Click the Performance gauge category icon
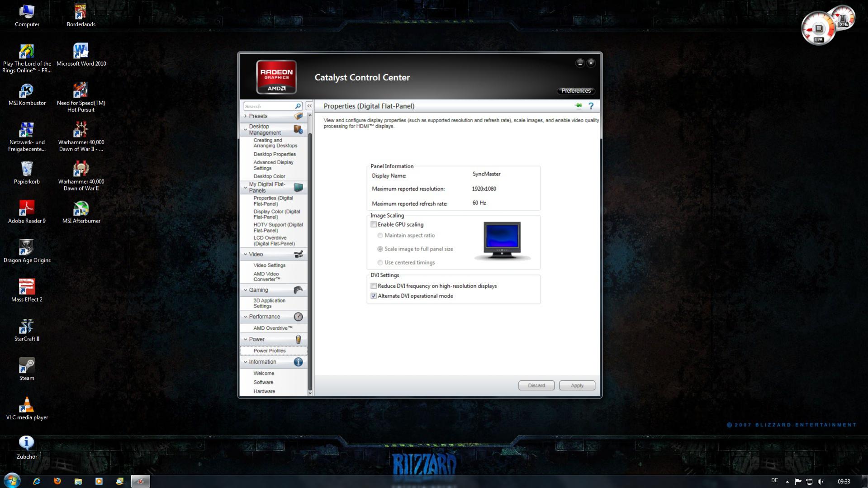868x488 pixels. (298, 317)
